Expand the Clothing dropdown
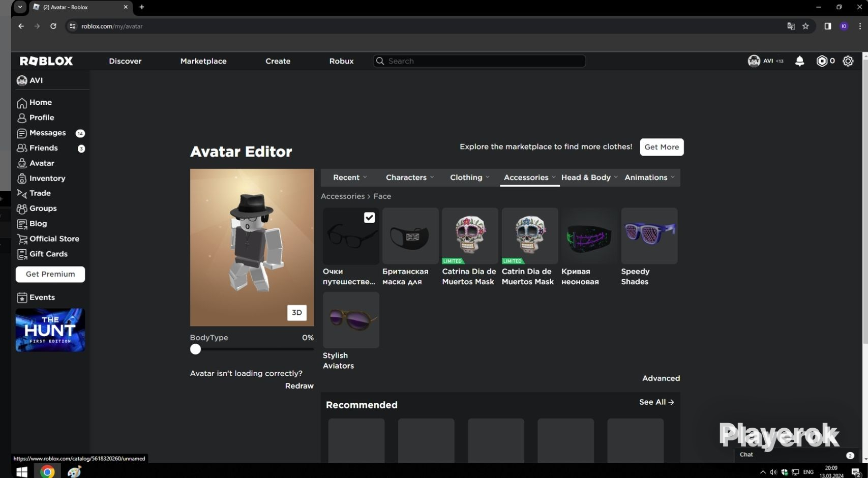This screenshot has height=478, width=868. [x=470, y=177]
